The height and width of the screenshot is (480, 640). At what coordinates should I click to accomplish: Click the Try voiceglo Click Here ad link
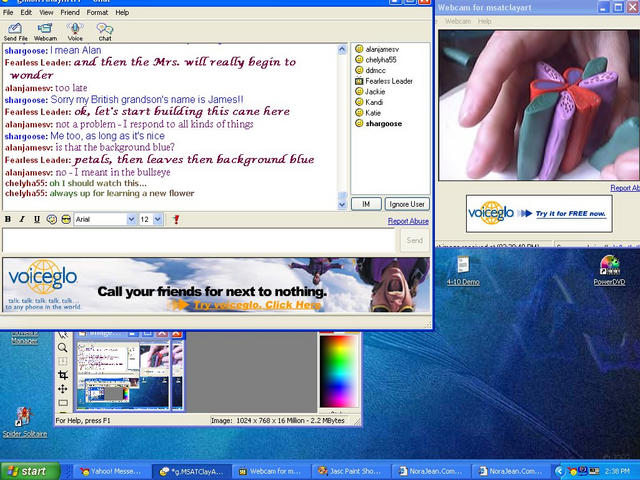tap(257, 305)
